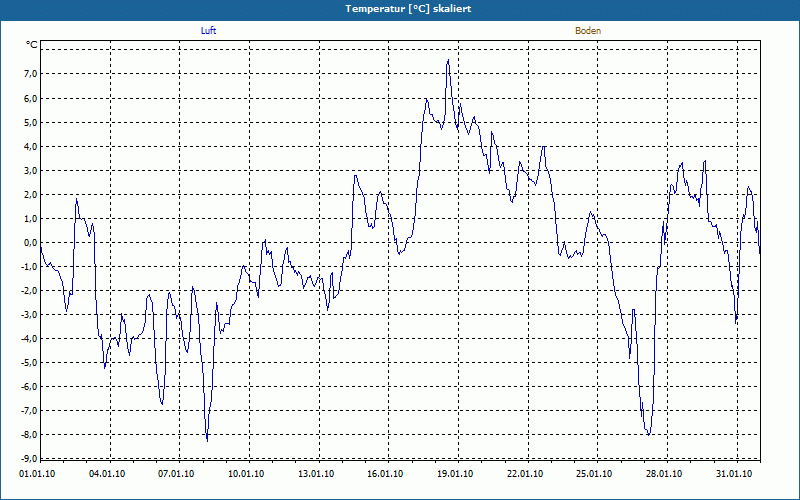This screenshot has height=500, width=800.
Task: Click the -8,0 temperature axis value
Action: pyautogui.click(x=29, y=435)
